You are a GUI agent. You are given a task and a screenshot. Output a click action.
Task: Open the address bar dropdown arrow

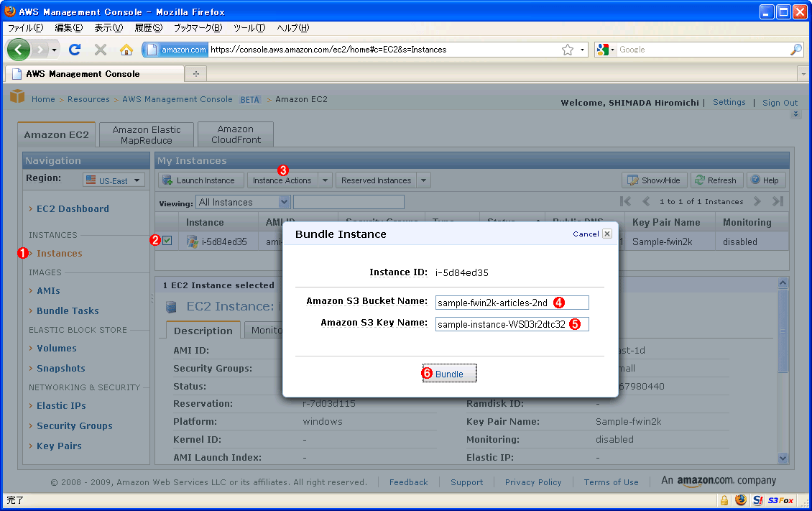pos(582,50)
